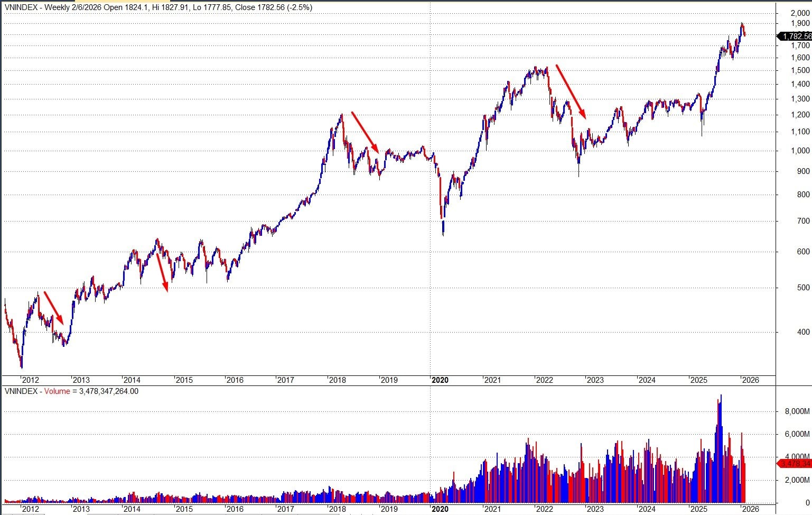The height and width of the screenshot is (515, 812).
Task: Click the 2023 year label under the volume pane
Action: [x=595, y=509]
